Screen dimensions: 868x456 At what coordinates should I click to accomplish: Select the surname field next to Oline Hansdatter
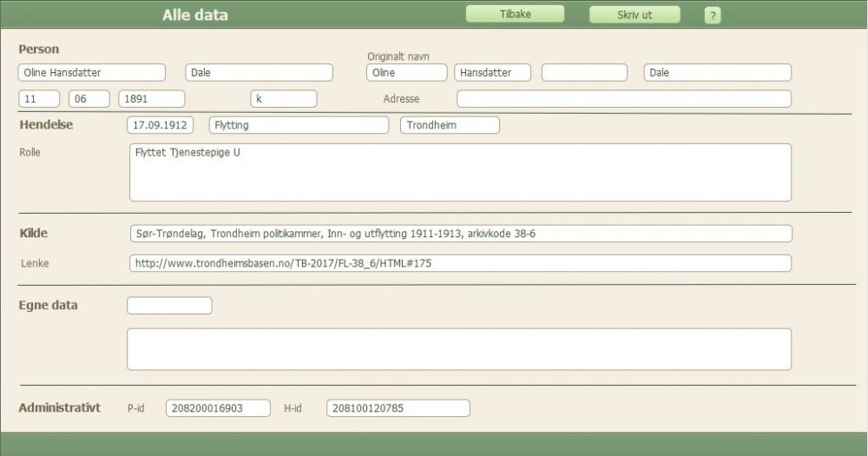pyautogui.click(x=260, y=73)
